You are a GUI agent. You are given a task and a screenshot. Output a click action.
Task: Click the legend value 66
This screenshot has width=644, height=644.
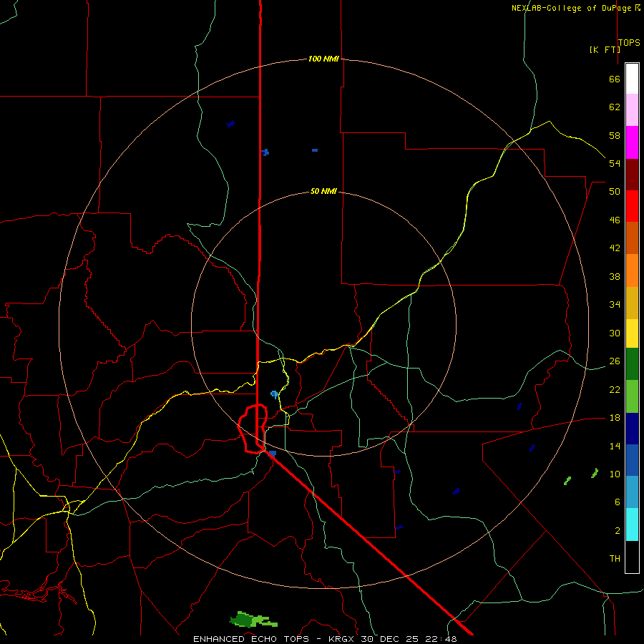point(615,79)
